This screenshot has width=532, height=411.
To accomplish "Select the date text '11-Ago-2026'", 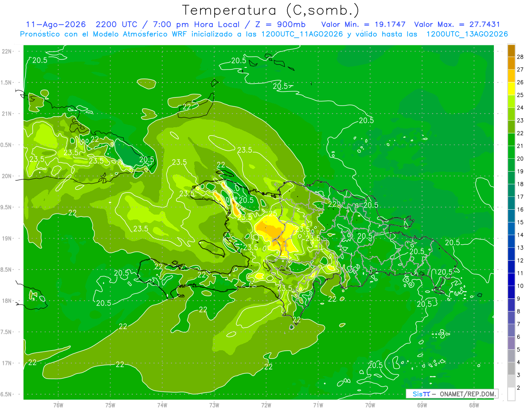I will (x=56, y=24).
